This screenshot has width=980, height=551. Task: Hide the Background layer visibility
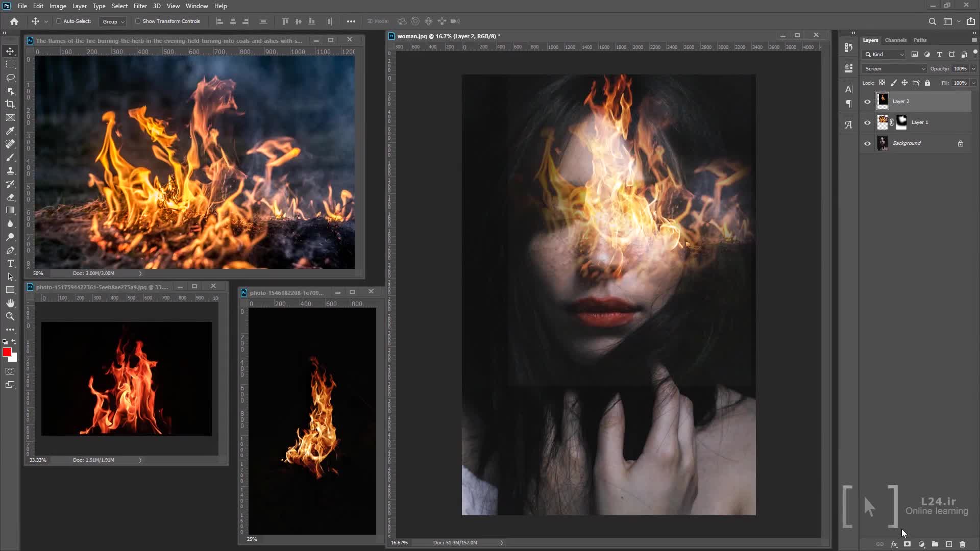tap(867, 143)
